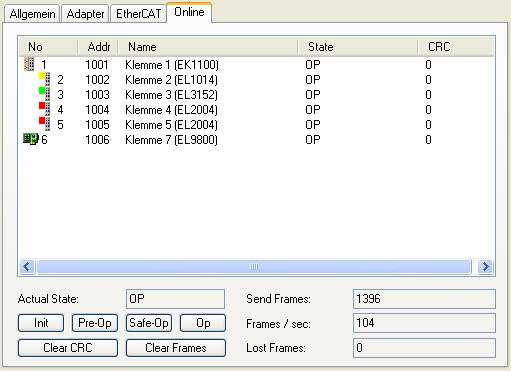Click the Op state button
This screenshot has width=511, height=371.
[203, 323]
